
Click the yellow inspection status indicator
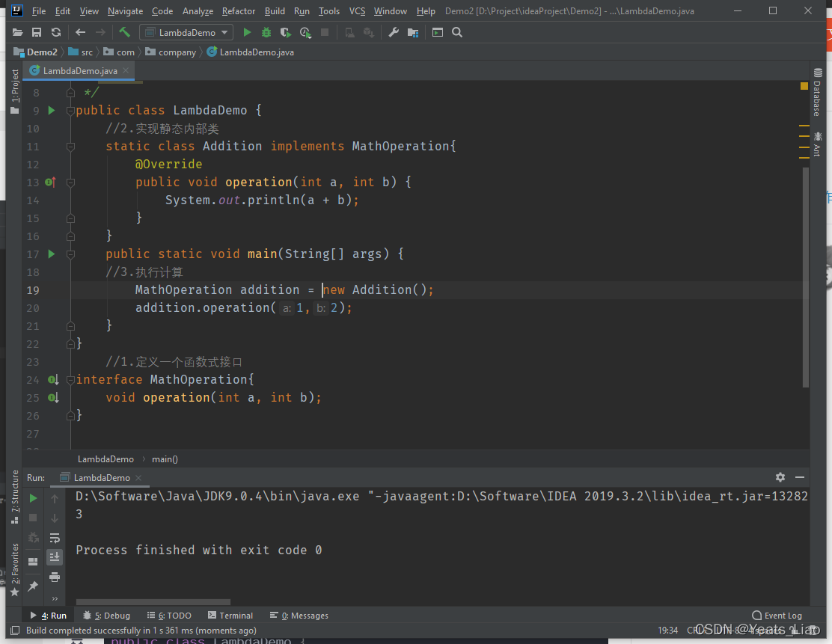tap(804, 86)
